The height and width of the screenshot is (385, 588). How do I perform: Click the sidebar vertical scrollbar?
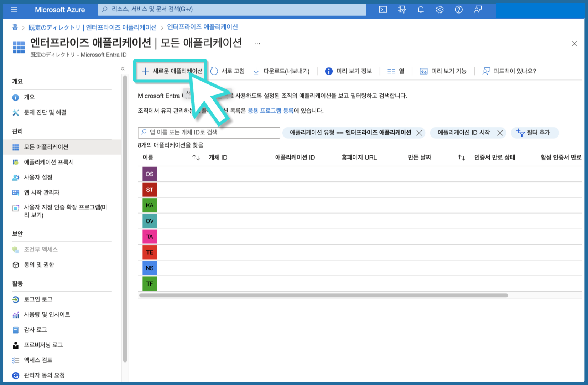125,219
